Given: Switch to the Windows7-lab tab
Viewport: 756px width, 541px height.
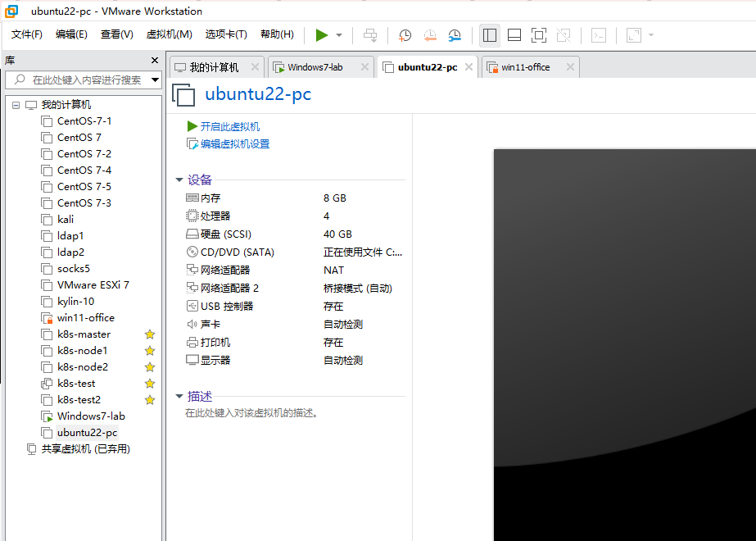Looking at the screenshot, I should click(315, 67).
